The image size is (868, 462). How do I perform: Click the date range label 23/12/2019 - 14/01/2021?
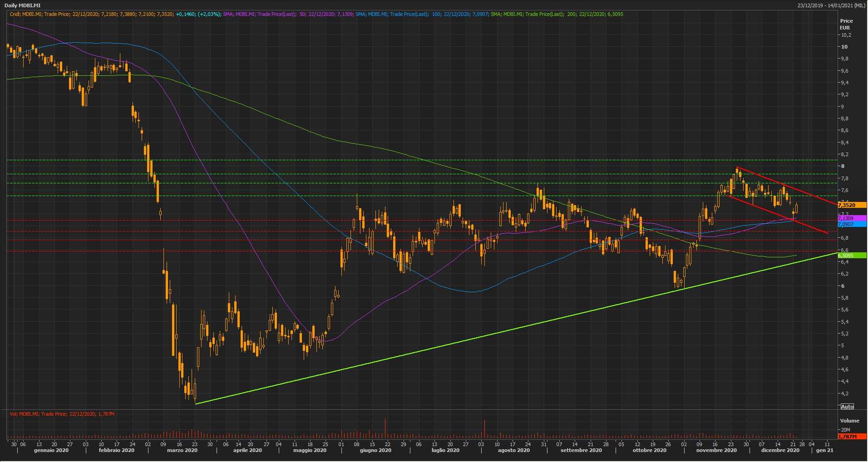[x=831, y=5]
